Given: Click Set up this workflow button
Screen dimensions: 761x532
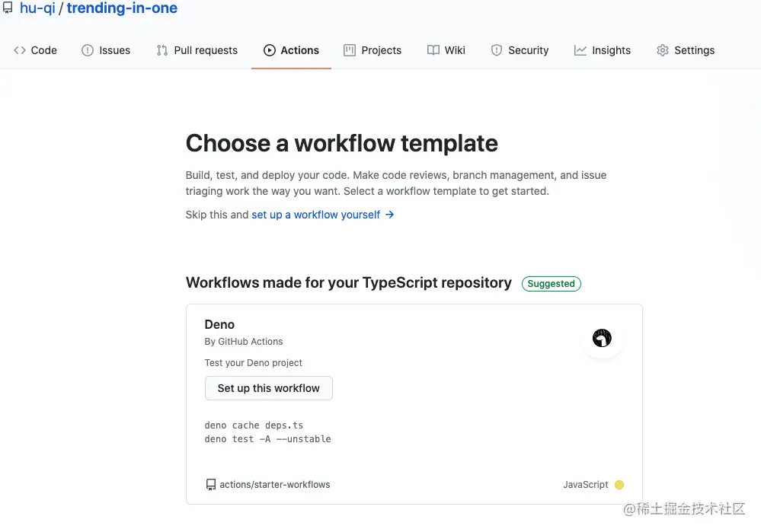Looking at the screenshot, I should 269,388.
